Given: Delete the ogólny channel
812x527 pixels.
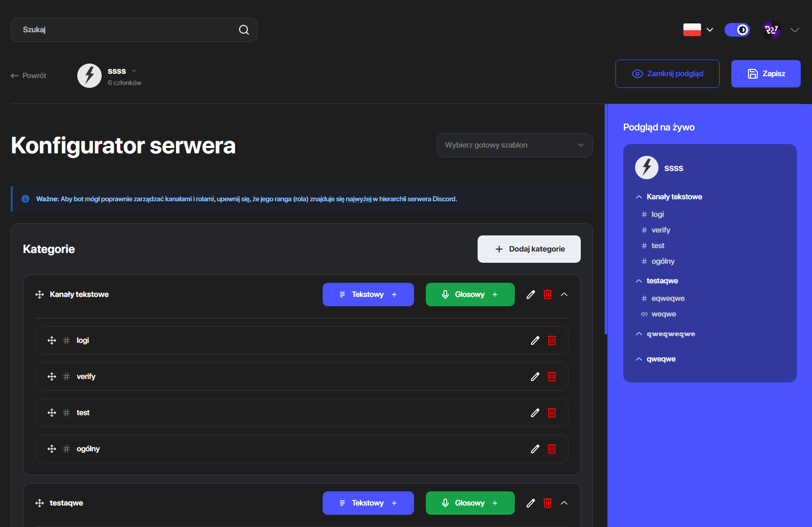Looking at the screenshot, I should [552, 449].
